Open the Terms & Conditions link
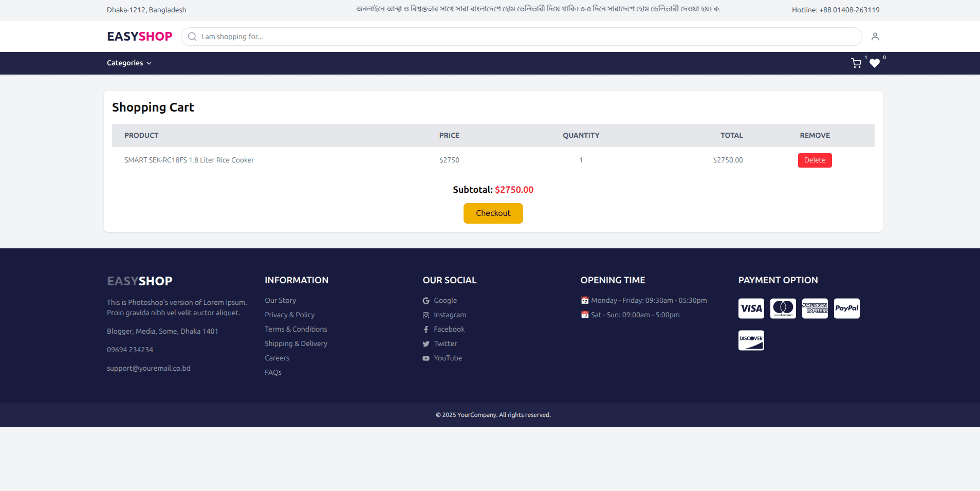Screen dimensions: 980x491 pos(295,329)
